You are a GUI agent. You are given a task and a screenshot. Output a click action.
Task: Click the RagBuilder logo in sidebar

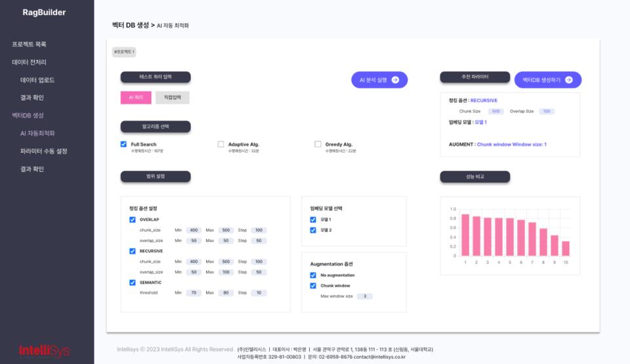point(44,12)
